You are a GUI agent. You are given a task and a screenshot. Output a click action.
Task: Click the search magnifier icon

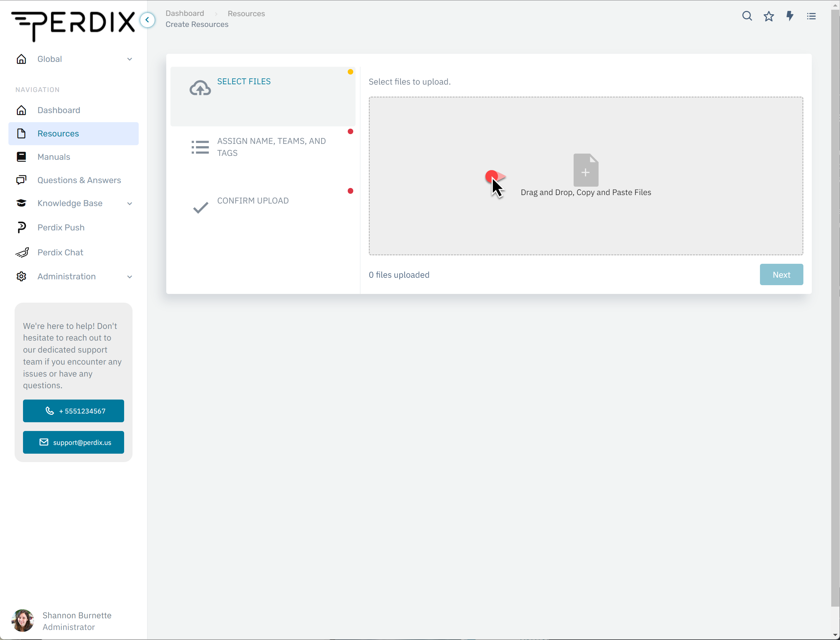click(747, 16)
